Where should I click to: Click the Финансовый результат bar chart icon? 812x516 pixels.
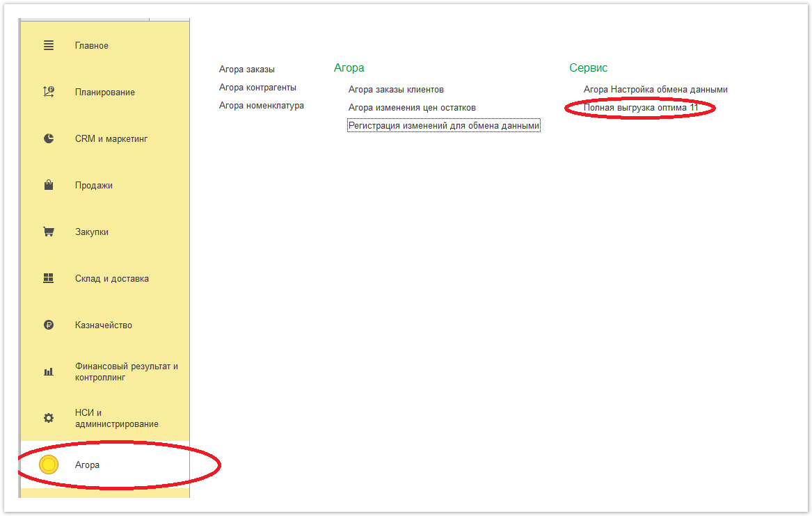(49, 371)
